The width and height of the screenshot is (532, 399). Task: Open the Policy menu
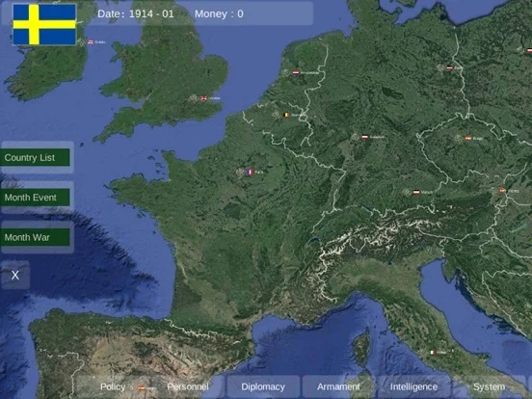(113, 386)
